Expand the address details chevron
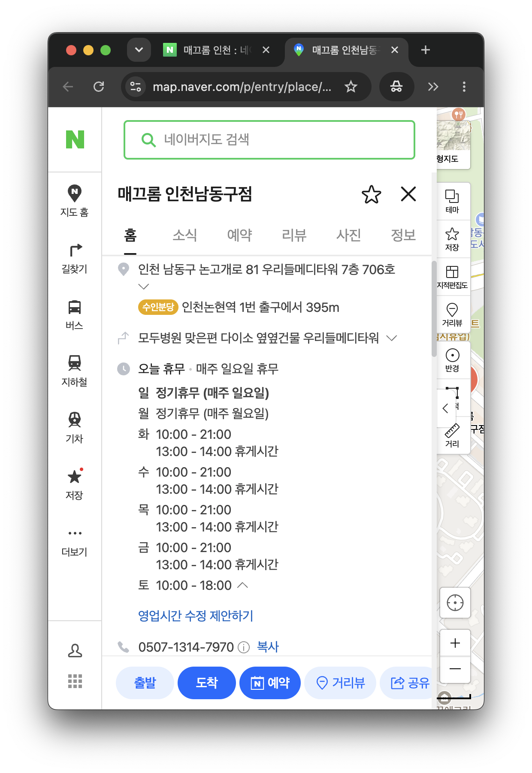 (x=144, y=287)
